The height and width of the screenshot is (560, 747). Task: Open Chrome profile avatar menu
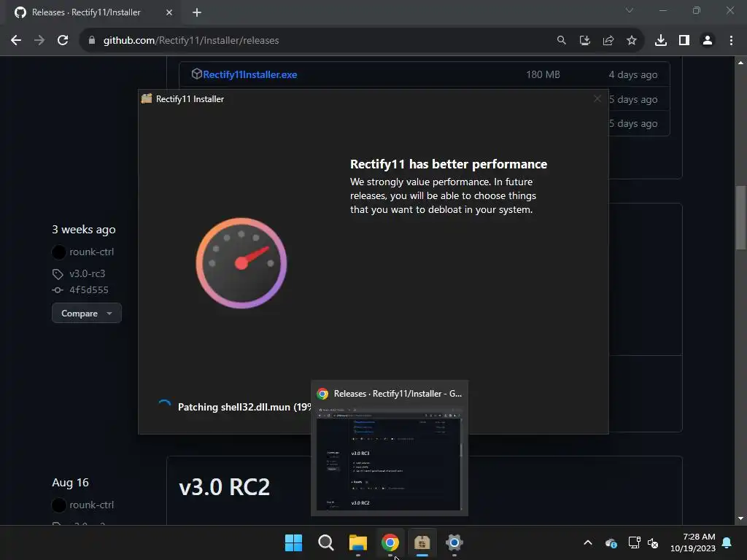[708, 41]
